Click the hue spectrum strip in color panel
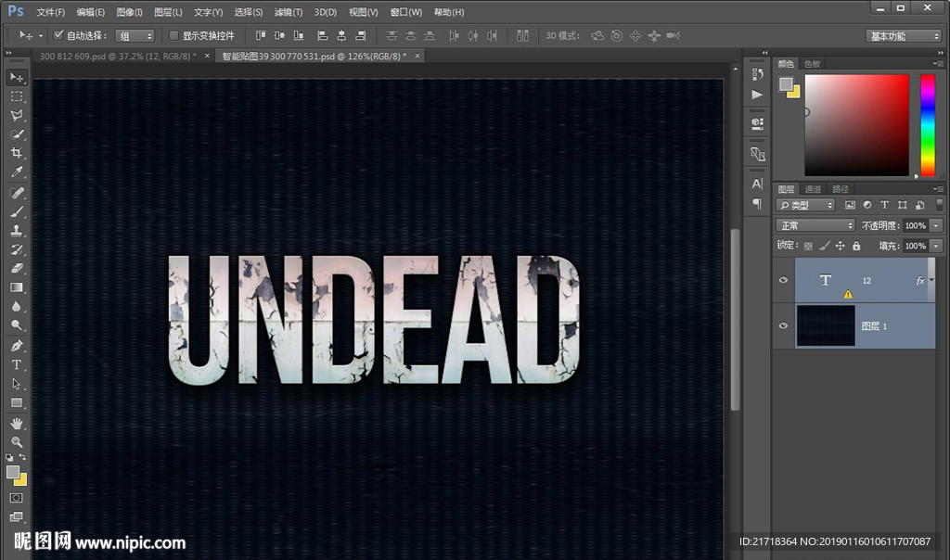 click(x=927, y=124)
